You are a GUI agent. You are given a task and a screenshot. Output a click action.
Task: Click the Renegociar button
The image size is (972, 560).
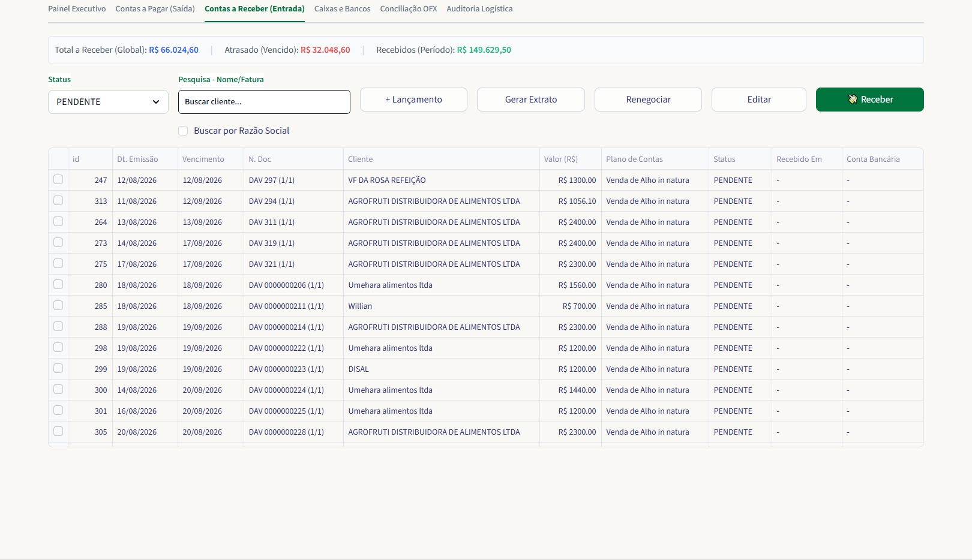[x=648, y=100]
